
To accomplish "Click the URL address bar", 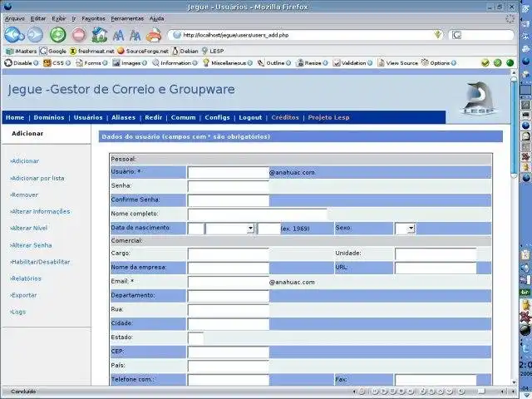I will pos(303,35).
